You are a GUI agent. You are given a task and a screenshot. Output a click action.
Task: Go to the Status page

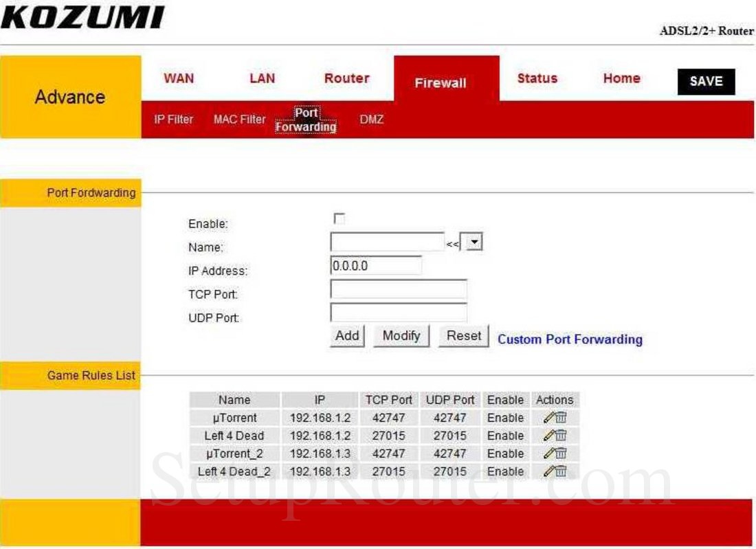click(537, 78)
